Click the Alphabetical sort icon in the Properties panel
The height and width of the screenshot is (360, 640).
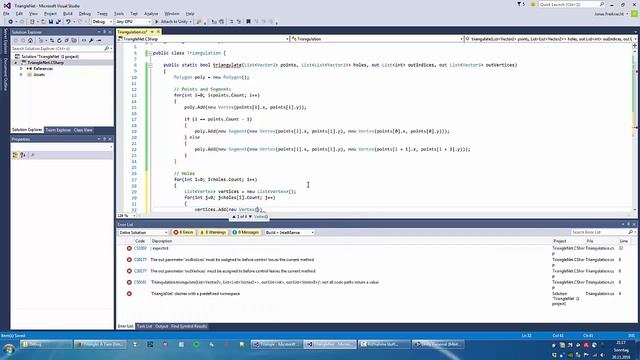[23, 155]
